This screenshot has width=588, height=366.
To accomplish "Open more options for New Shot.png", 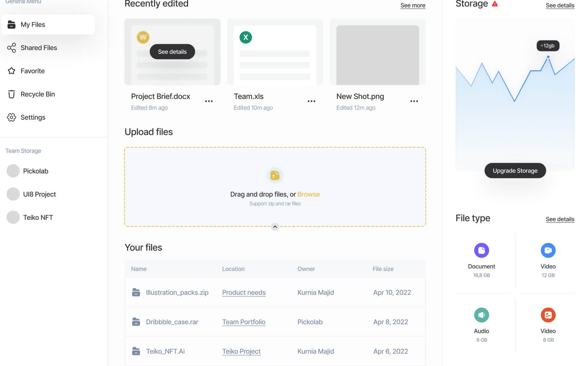I will (414, 101).
